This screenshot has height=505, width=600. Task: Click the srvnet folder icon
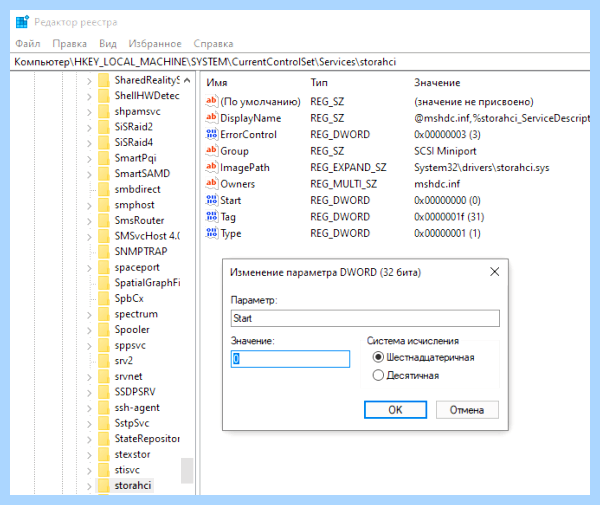(x=104, y=376)
